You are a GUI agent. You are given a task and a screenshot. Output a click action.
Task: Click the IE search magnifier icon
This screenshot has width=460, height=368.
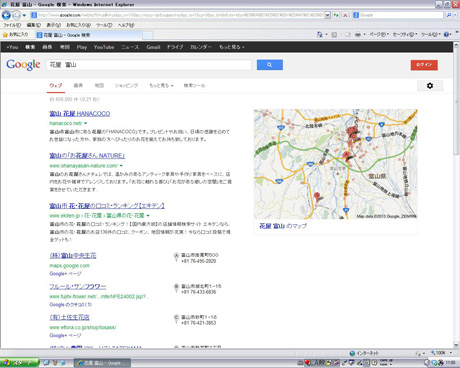(x=449, y=15)
